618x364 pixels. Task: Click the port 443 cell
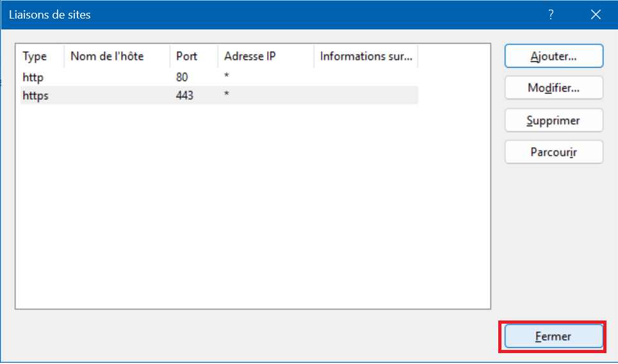(x=184, y=95)
